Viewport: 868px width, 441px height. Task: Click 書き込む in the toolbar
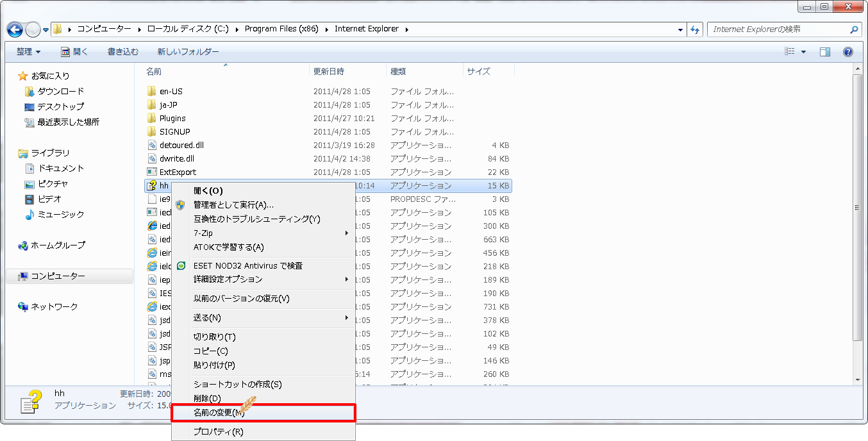[124, 52]
